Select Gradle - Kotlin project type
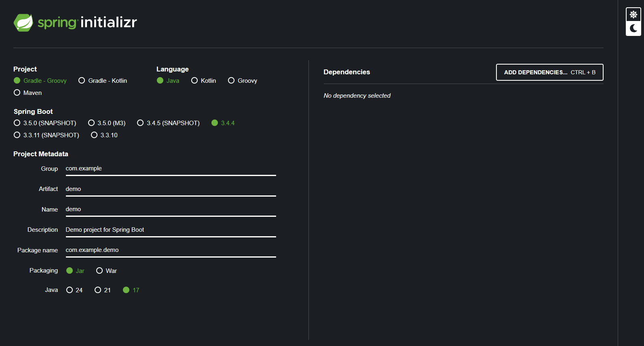644x346 pixels. click(103, 81)
